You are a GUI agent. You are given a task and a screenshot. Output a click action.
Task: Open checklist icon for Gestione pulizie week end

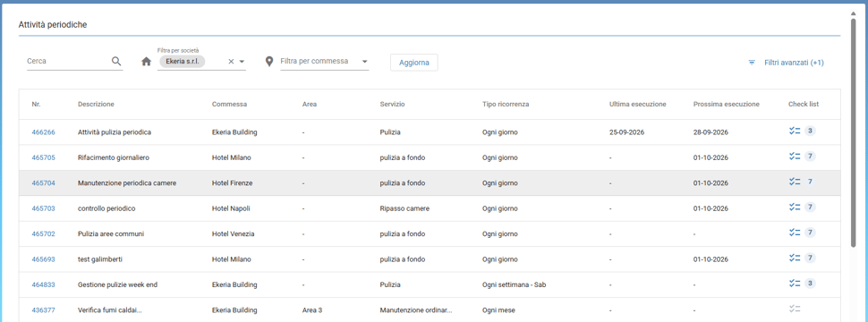tap(795, 284)
